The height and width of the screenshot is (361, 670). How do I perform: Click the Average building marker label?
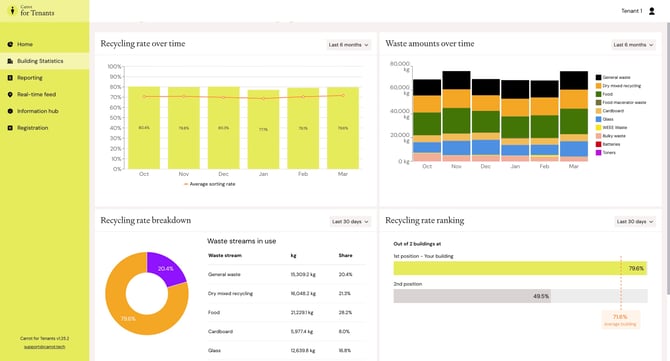coord(620,320)
